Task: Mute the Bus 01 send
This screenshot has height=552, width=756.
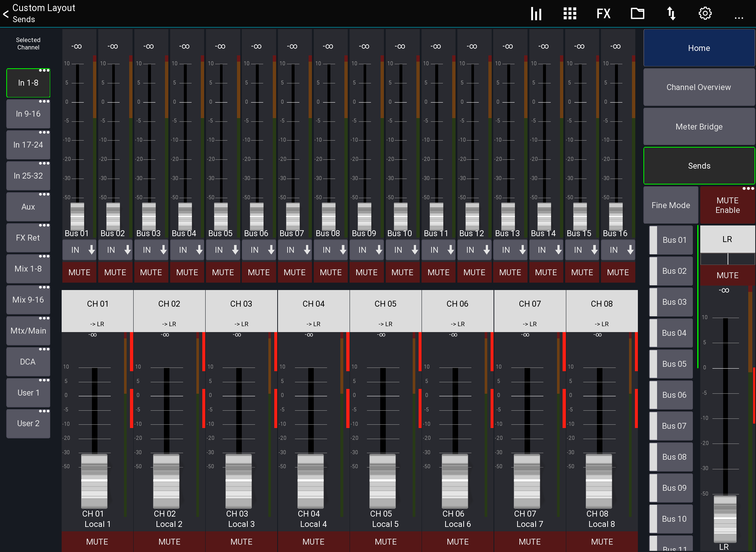Action: [79, 272]
